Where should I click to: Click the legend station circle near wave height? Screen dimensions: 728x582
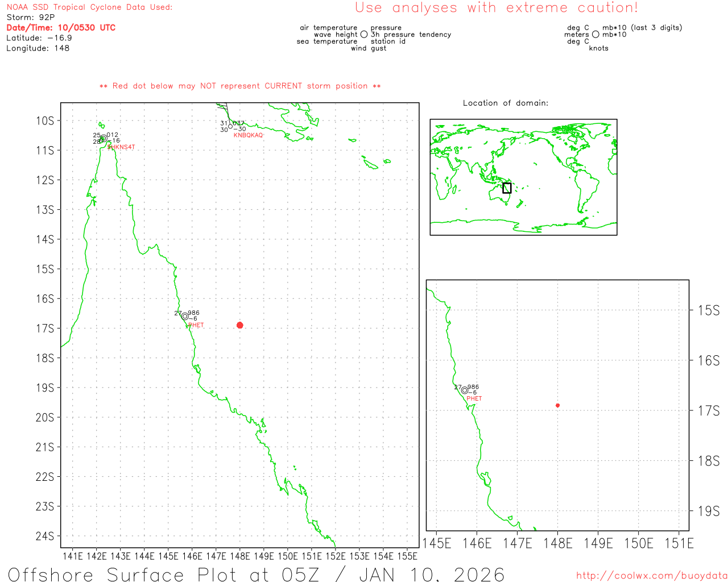coord(364,35)
